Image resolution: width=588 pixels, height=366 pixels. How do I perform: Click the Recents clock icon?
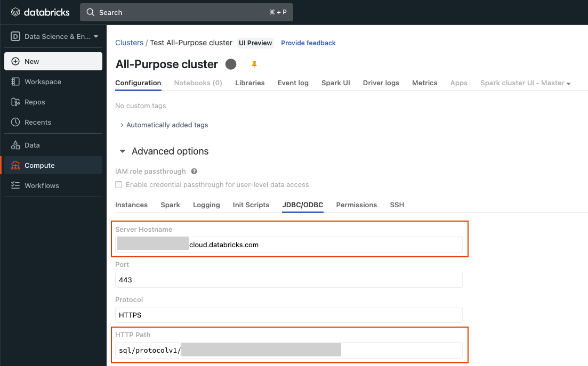coord(15,122)
